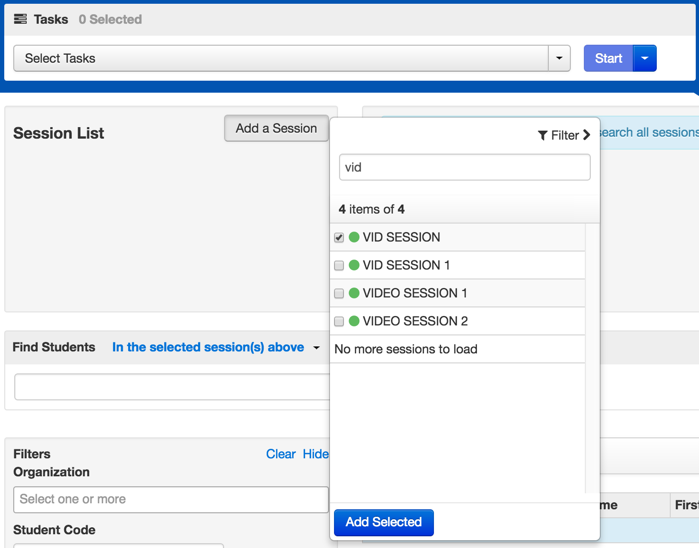The image size is (699, 548).
Task: Click green status dot for VIDEO SESSION 1
Action: [354, 293]
